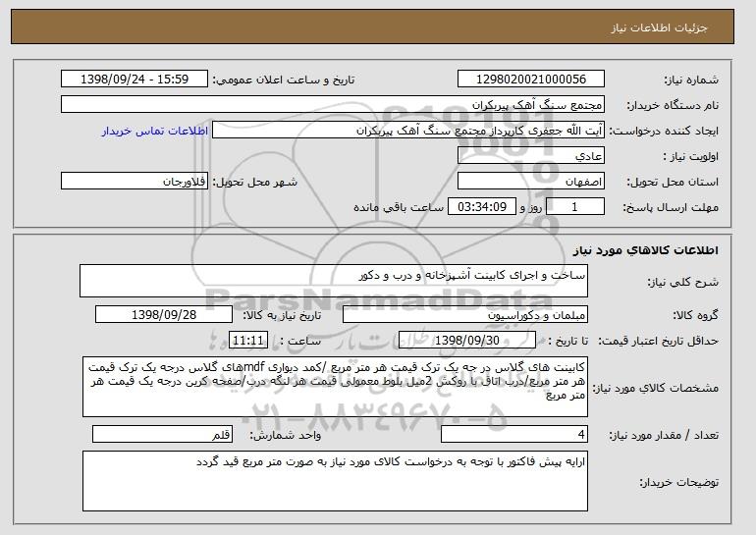The image size is (756, 535).
Task: Click the delivery city field فلاورجان
Action: [x=135, y=182]
